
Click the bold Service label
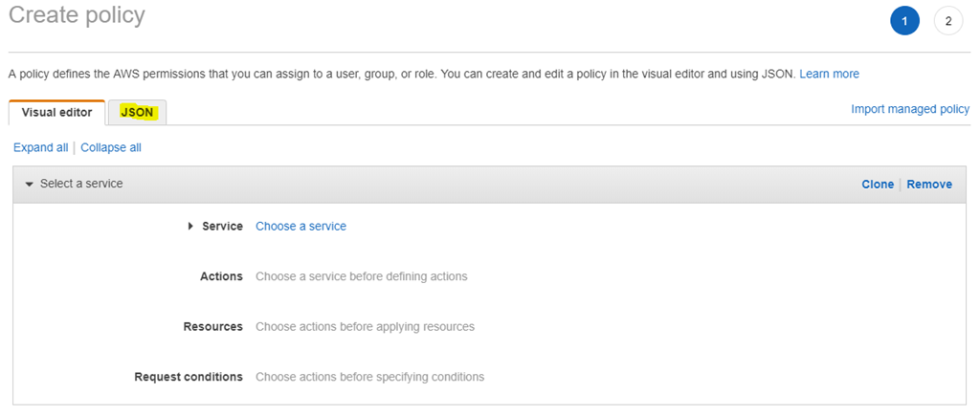222,226
